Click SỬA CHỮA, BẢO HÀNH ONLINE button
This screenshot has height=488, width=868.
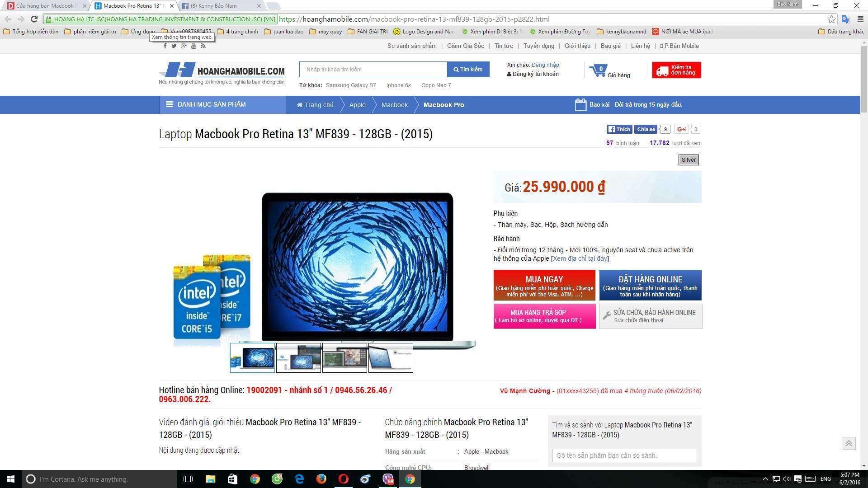pos(651,316)
